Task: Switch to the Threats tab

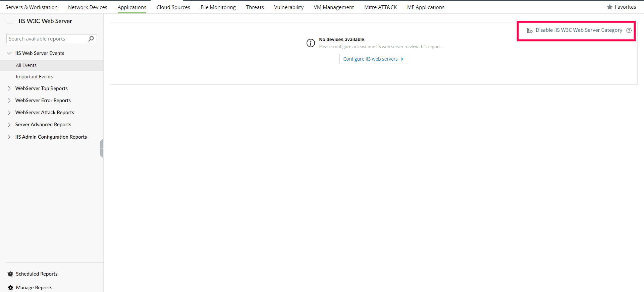Action: tap(255, 7)
